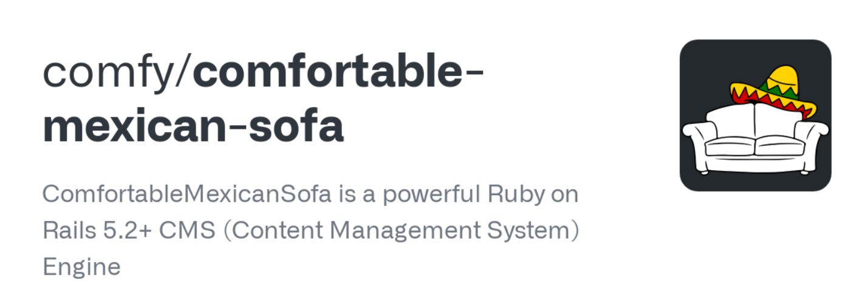Click the dark background of the logo tile
This screenshot has width=868, height=299.
point(705,67)
